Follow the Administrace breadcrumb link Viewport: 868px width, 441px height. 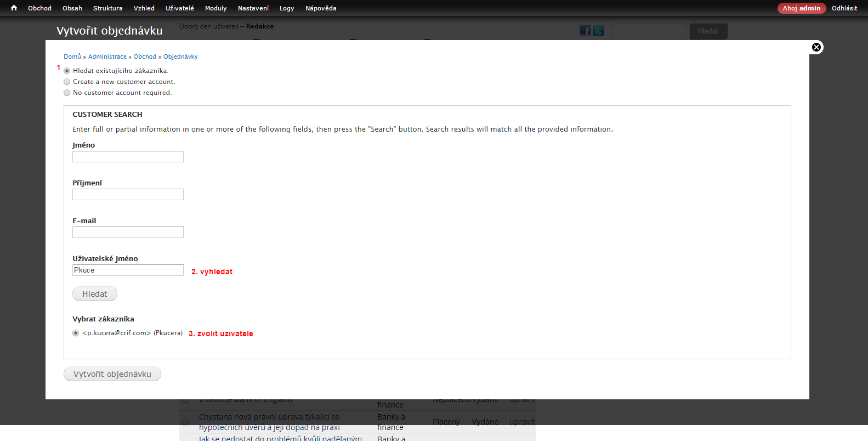(107, 56)
